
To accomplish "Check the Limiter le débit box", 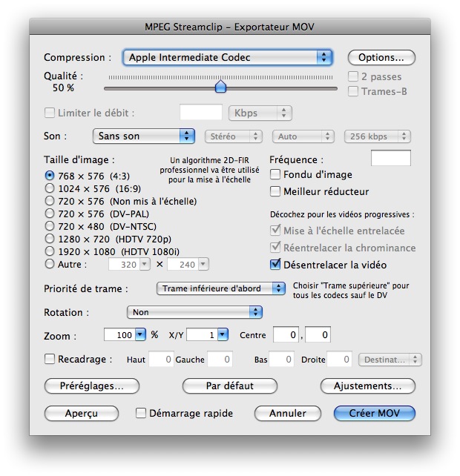I will tap(50, 113).
